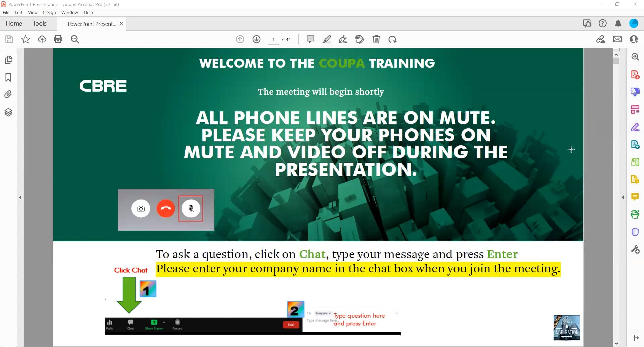The image size is (644, 347).
Task: Collapse the right tools pane
Action: 623,197
